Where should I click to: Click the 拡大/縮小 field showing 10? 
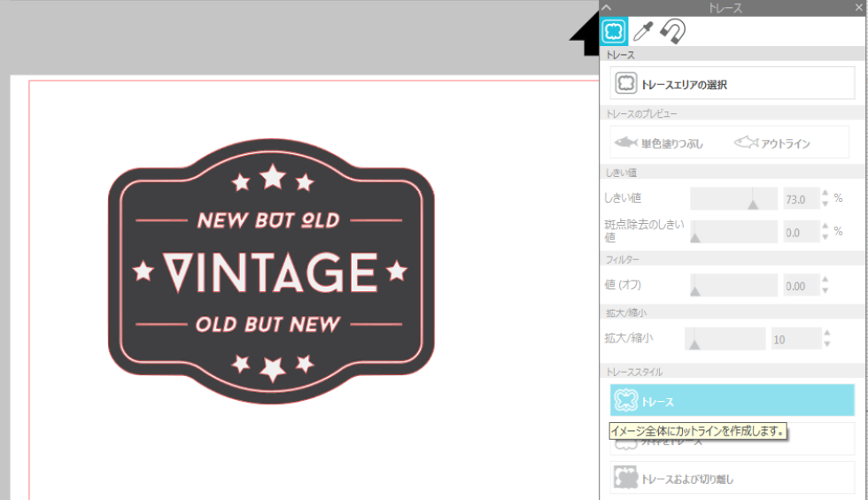(796, 339)
